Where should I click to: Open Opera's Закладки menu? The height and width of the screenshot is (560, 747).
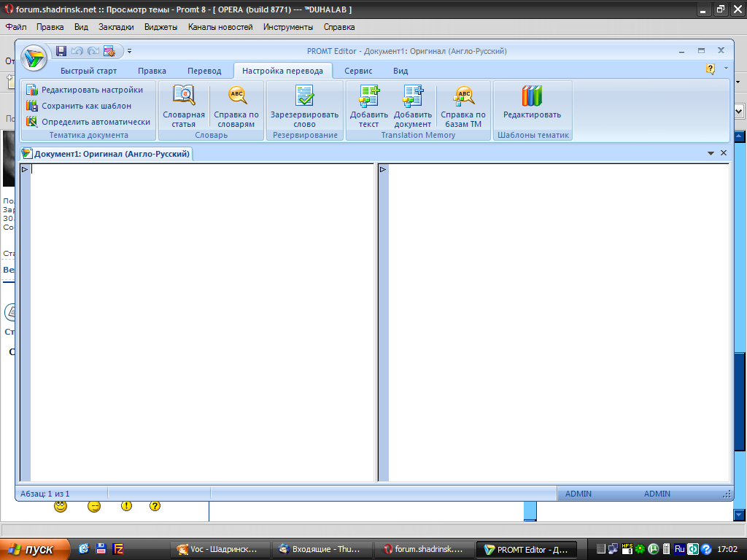point(116,27)
